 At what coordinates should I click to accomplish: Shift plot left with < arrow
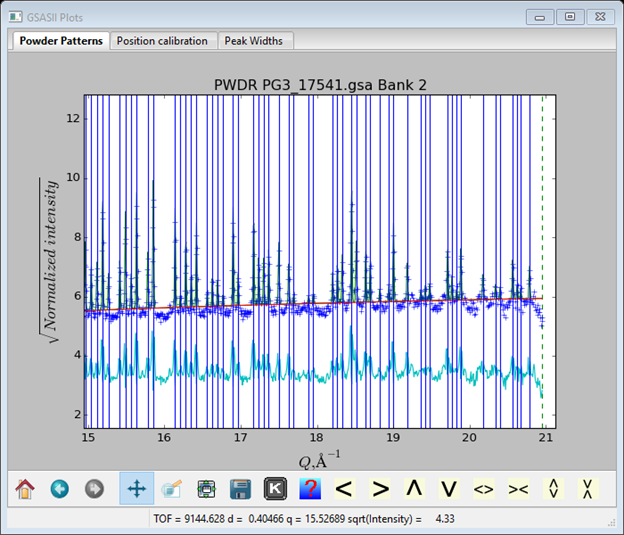344,489
